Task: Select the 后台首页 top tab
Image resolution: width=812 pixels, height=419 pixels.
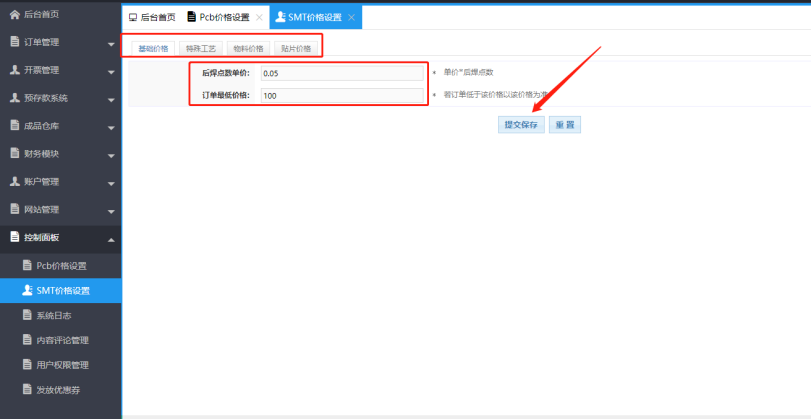Action: point(152,18)
